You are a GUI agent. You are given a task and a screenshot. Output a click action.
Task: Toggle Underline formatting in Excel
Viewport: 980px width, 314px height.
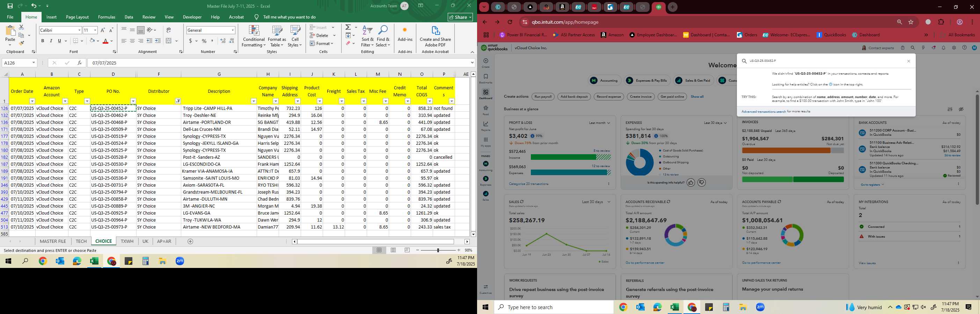tap(59, 41)
